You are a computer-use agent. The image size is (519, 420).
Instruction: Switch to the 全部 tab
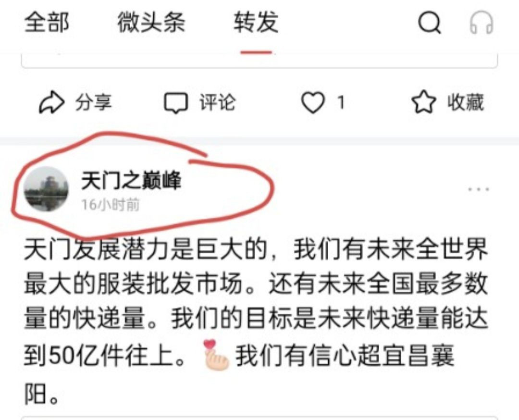[x=47, y=22]
